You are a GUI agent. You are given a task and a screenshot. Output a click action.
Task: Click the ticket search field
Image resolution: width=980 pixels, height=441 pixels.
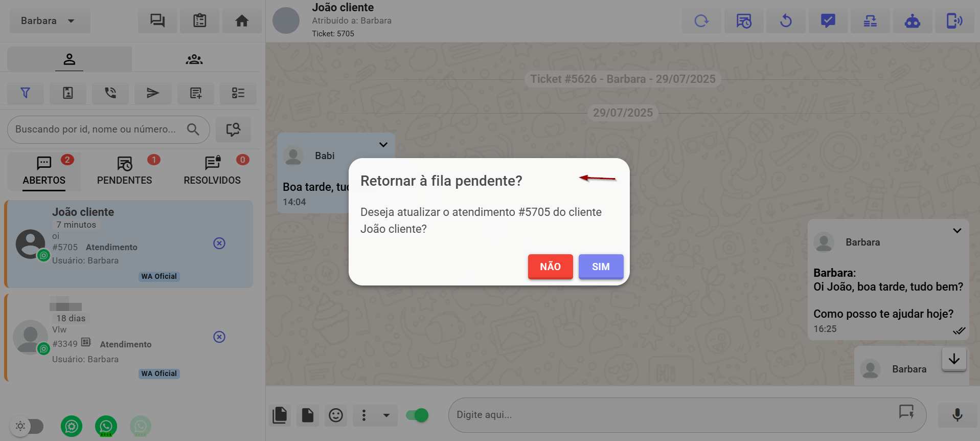click(97, 129)
